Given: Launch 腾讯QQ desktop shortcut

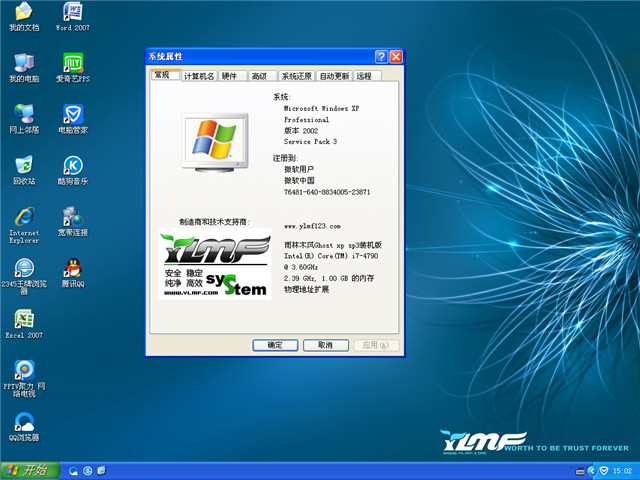Looking at the screenshot, I should click(x=73, y=273).
